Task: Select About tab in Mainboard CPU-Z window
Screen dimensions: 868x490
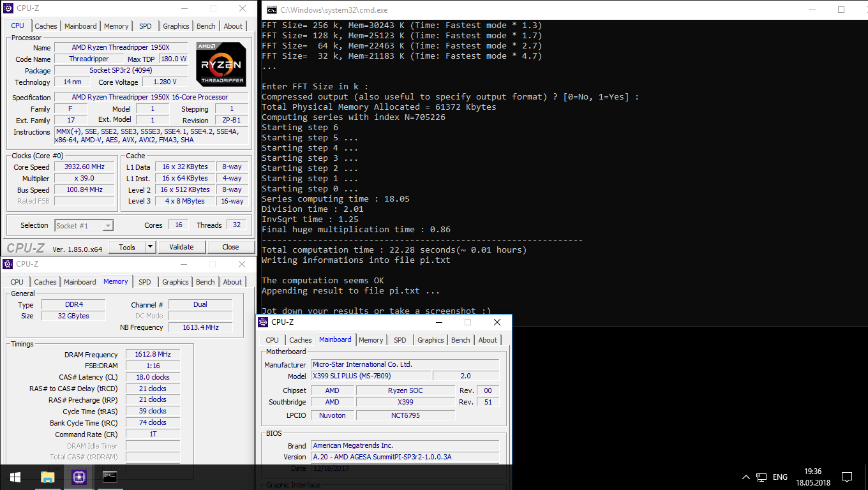Action: coord(488,340)
